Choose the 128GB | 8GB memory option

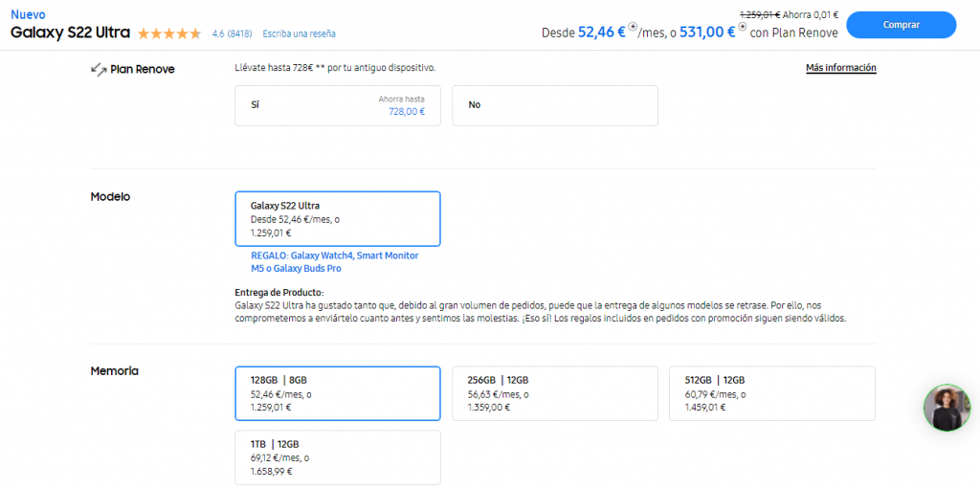point(338,393)
